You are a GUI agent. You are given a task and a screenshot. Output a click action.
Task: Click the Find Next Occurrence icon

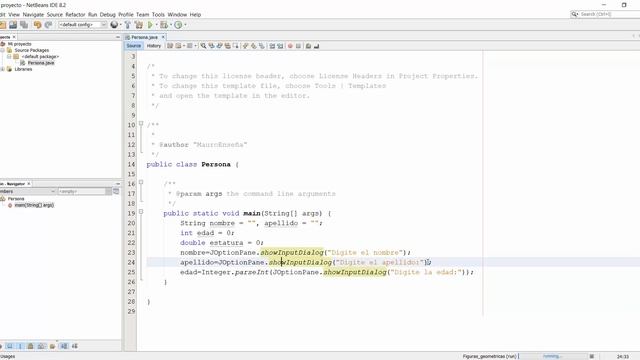(x=220, y=46)
